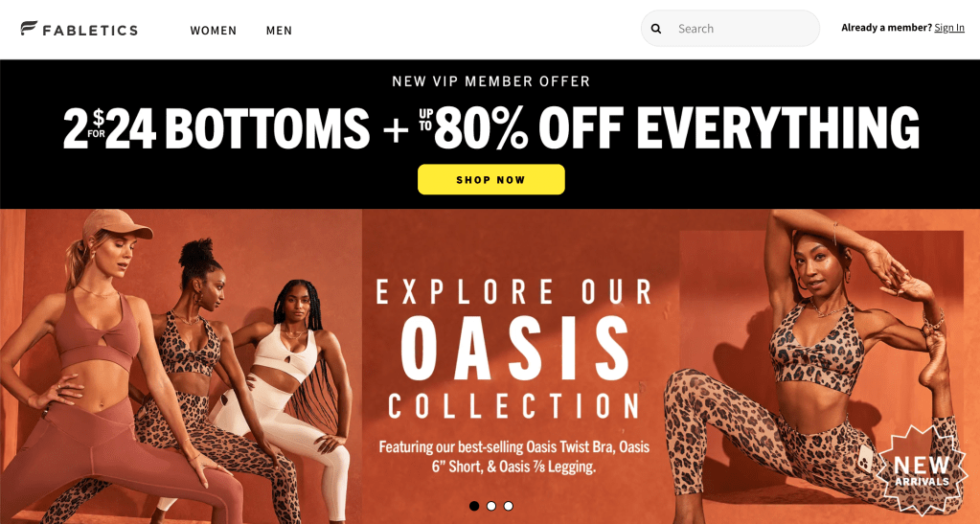Click the 80% Off Everything banner text

tap(669, 128)
